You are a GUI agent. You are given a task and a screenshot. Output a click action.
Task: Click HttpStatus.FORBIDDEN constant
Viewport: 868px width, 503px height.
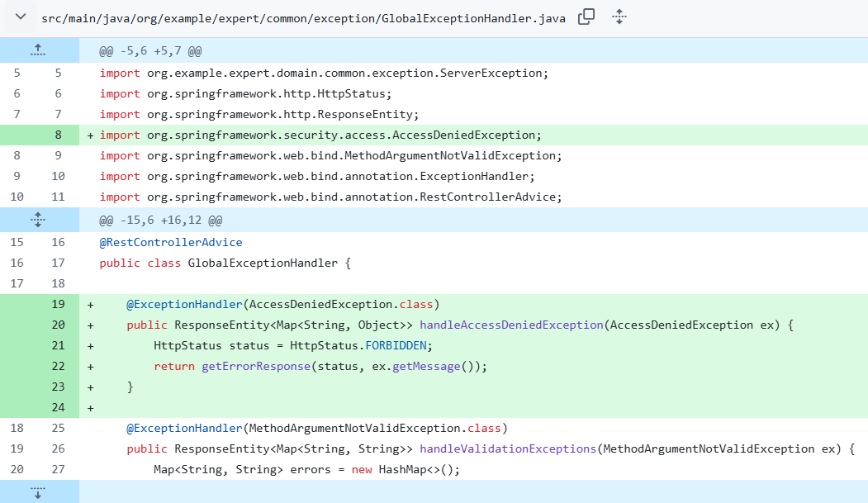click(x=396, y=345)
